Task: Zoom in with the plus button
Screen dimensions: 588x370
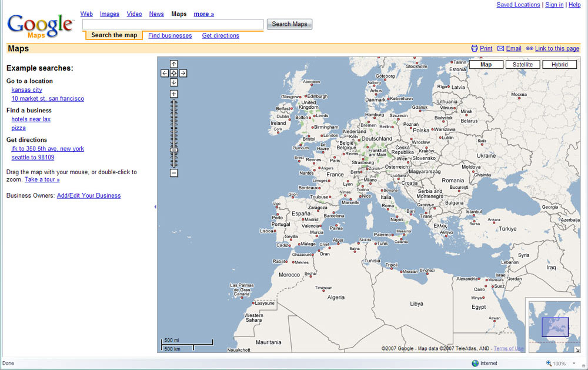Action: [x=174, y=94]
